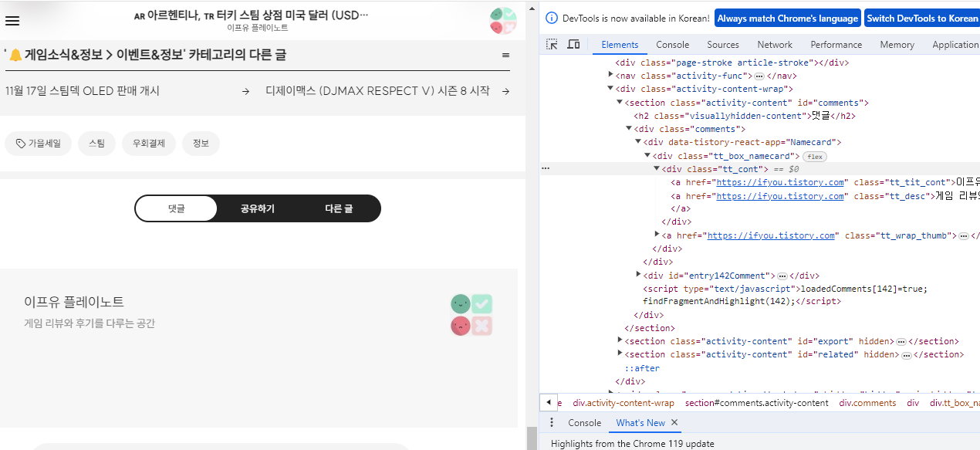This screenshot has width=980, height=450.
Task: Open the 스팀 tag
Action: point(96,144)
